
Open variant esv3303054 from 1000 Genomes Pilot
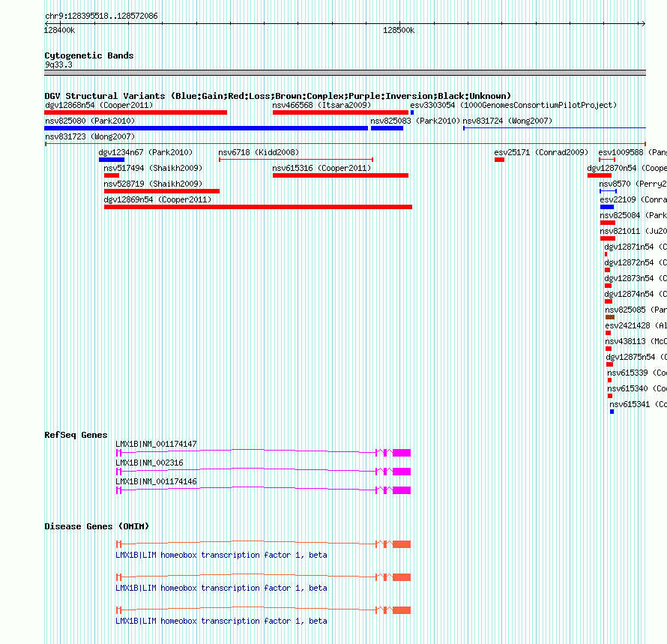pos(513,105)
